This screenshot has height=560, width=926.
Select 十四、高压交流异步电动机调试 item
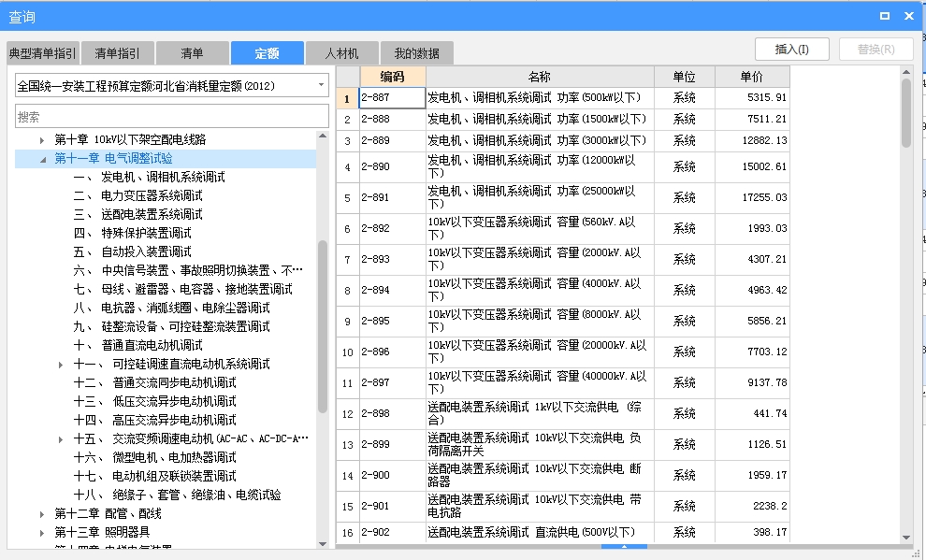(154, 420)
